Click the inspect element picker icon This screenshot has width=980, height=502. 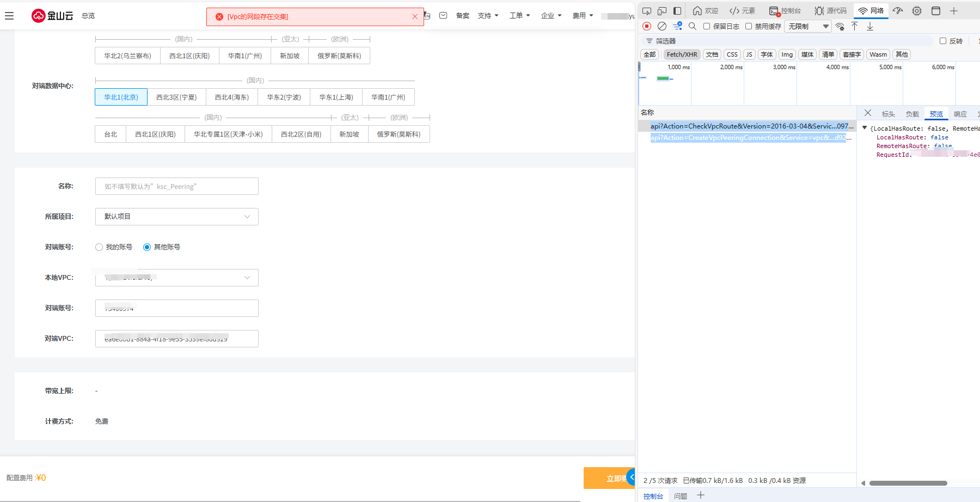click(x=647, y=11)
